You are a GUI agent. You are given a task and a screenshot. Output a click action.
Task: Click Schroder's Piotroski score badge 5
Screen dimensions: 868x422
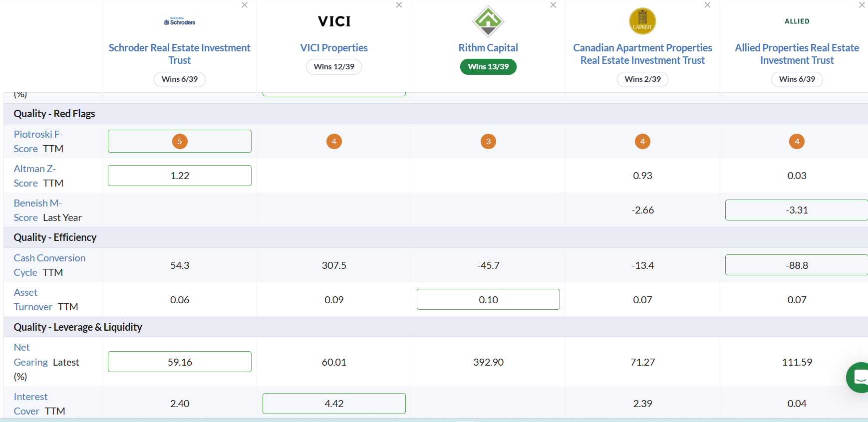click(x=180, y=141)
